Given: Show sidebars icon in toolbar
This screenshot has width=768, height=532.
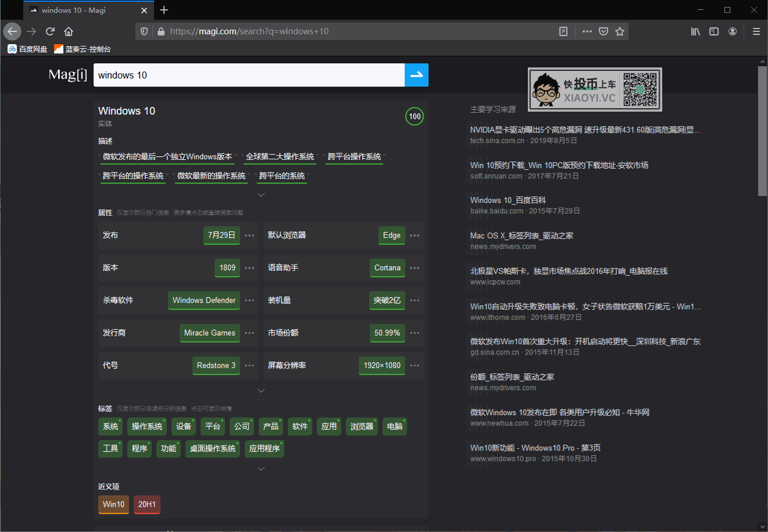Looking at the screenshot, I should pos(714,31).
